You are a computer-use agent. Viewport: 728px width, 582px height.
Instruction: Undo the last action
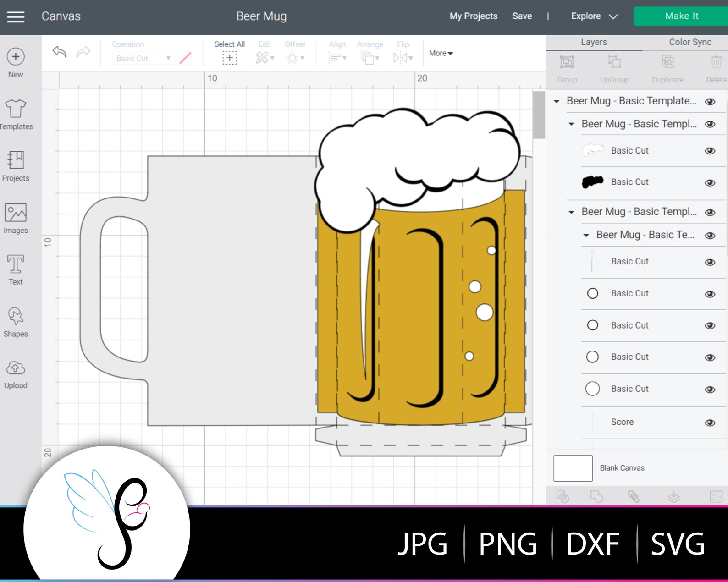(x=60, y=52)
